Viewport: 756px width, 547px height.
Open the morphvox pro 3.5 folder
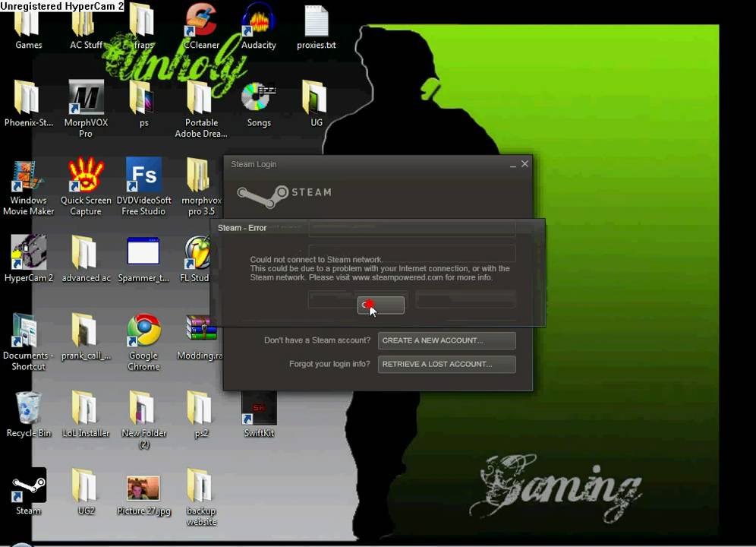[201, 188]
